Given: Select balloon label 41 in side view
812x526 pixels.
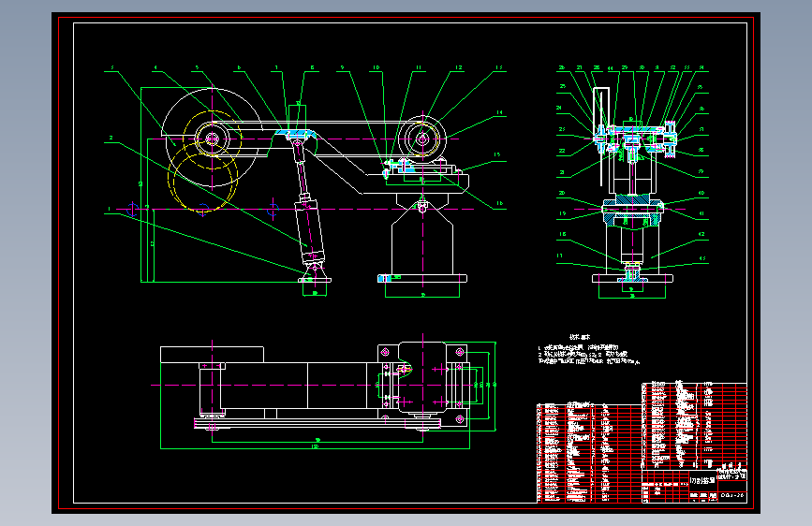Looking at the screenshot, I should (701, 213).
